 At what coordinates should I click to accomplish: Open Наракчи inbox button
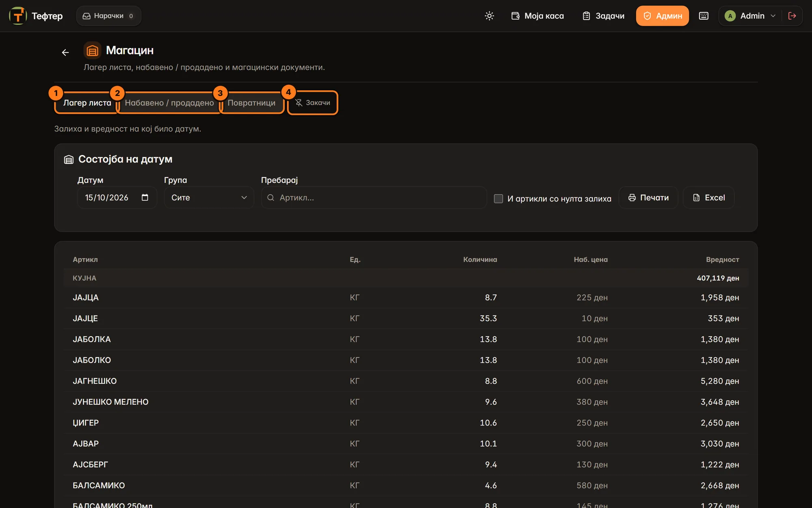108,16
